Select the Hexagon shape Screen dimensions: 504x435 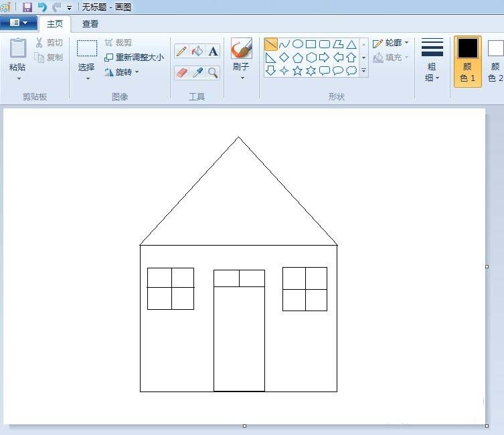311,58
